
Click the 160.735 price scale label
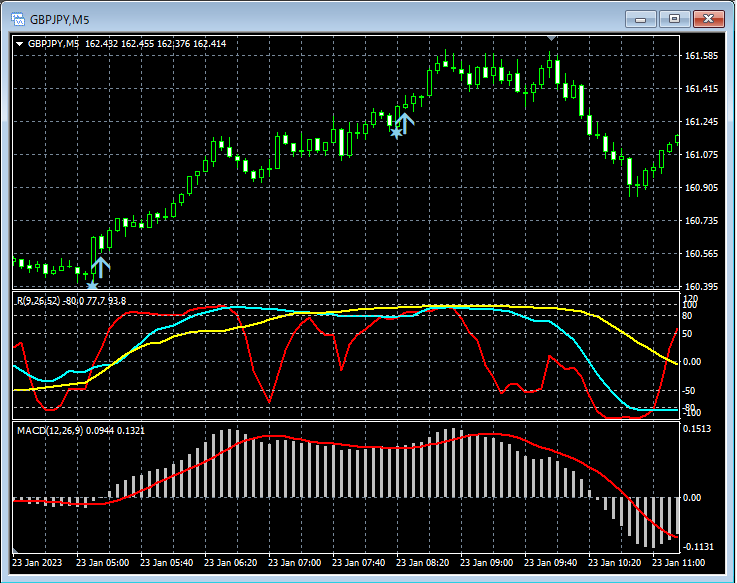(x=701, y=221)
